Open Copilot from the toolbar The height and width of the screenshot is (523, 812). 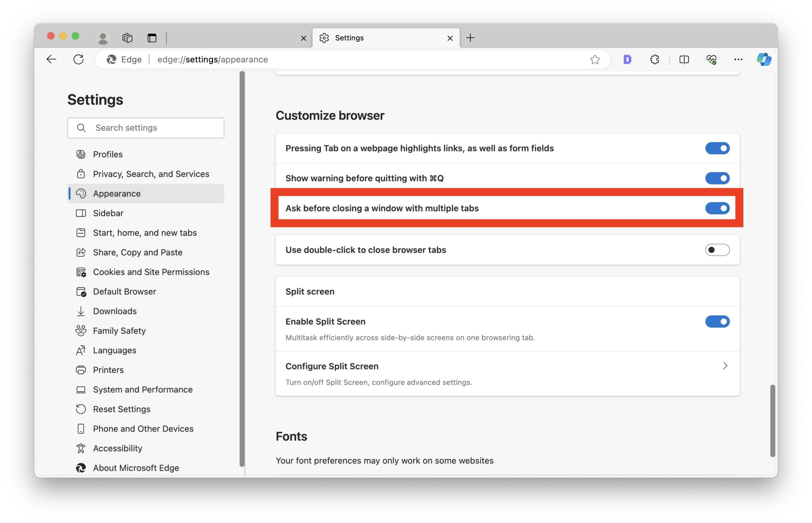tap(764, 59)
